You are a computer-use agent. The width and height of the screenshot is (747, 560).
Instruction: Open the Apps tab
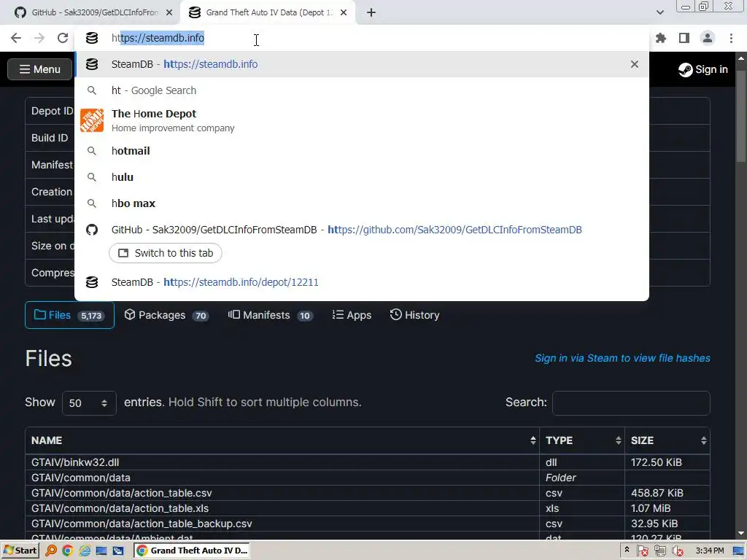(x=352, y=315)
